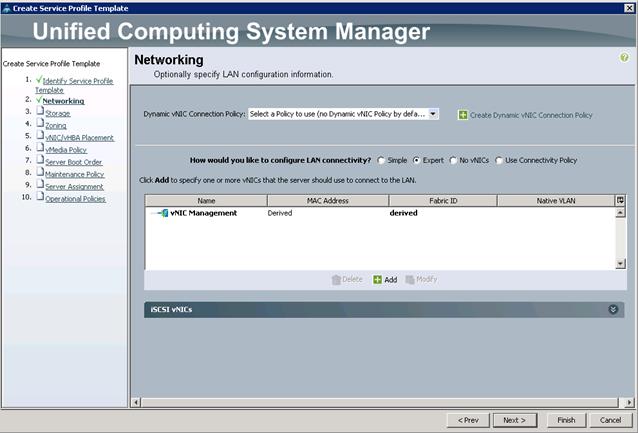Select the Expert LAN connectivity option
The height and width of the screenshot is (433, 638).
[x=416, y=160]
